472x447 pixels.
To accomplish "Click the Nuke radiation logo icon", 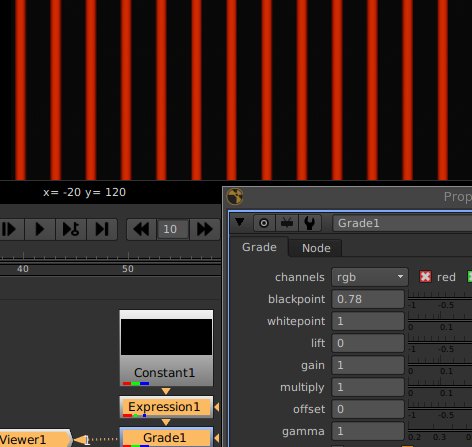I will point(235,196).
